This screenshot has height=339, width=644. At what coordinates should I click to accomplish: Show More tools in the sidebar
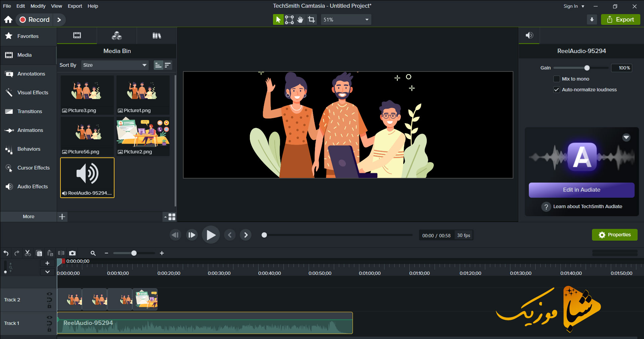click(x=29, y=216)
